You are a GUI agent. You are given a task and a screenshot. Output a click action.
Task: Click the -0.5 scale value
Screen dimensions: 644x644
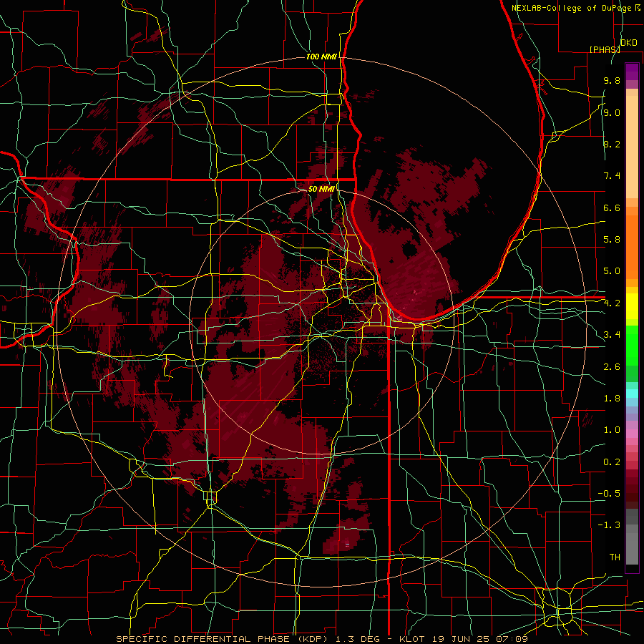coord(609,494)
